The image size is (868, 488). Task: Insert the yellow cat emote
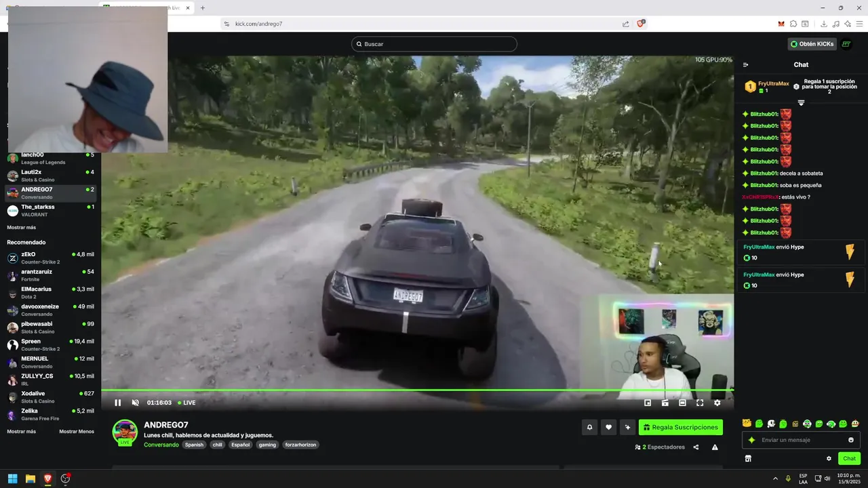(747, 424)
